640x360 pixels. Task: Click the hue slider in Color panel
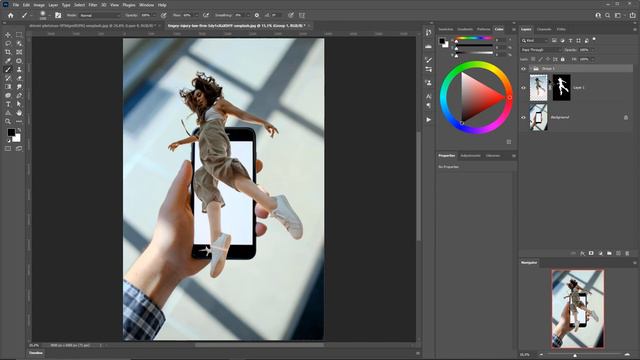pyautogui.click(x=474, y=38)
